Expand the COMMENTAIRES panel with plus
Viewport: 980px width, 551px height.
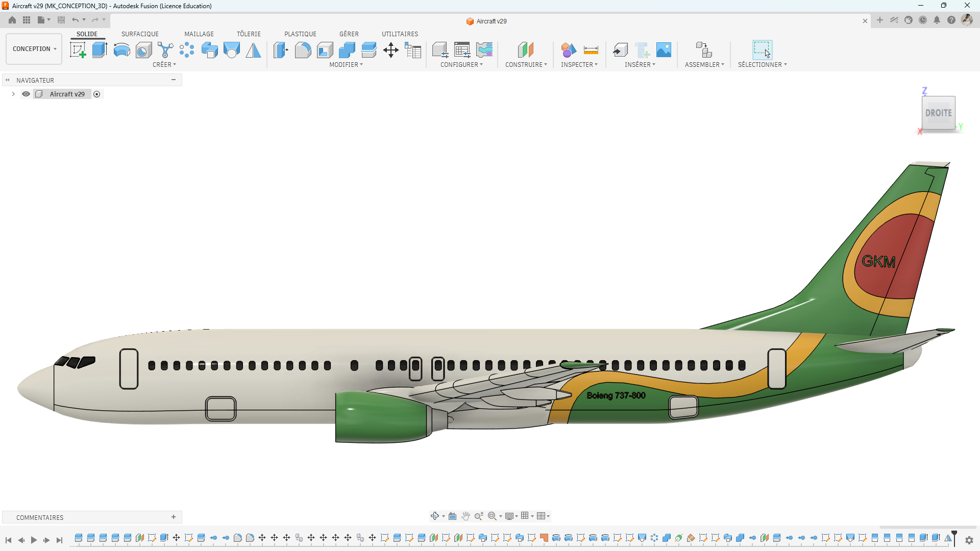[x=174, y=517]
